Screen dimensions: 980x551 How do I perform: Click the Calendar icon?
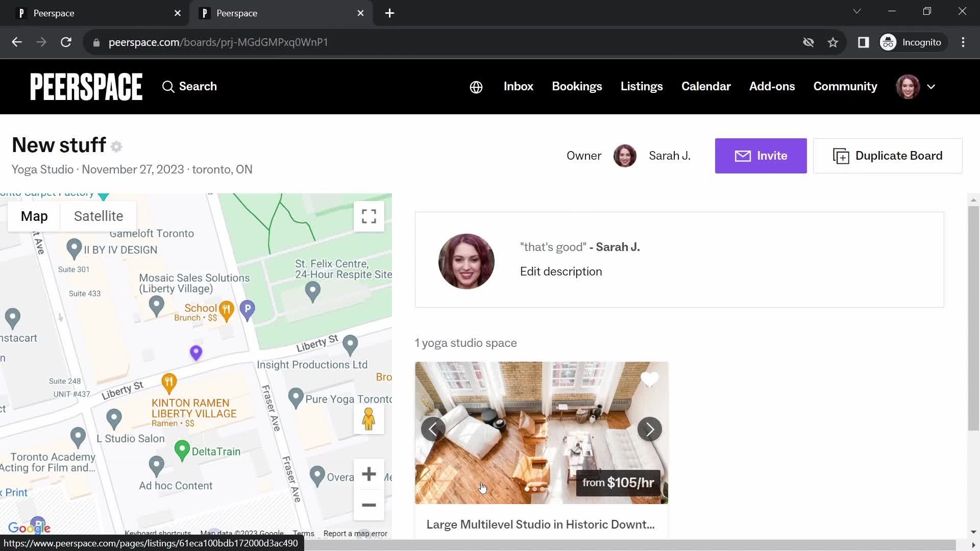706,86
